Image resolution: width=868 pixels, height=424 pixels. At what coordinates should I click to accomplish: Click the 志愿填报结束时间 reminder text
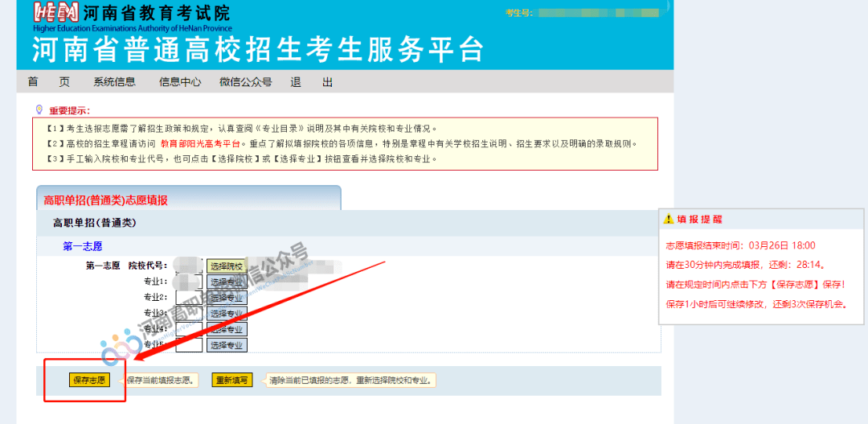(x=741, y=245)
